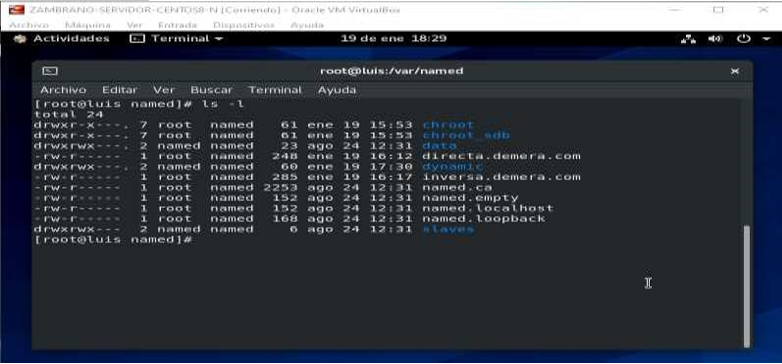782x364 pixels.
Task: Open the Terminal app menu in top bar
Action: tap(176, 38)
